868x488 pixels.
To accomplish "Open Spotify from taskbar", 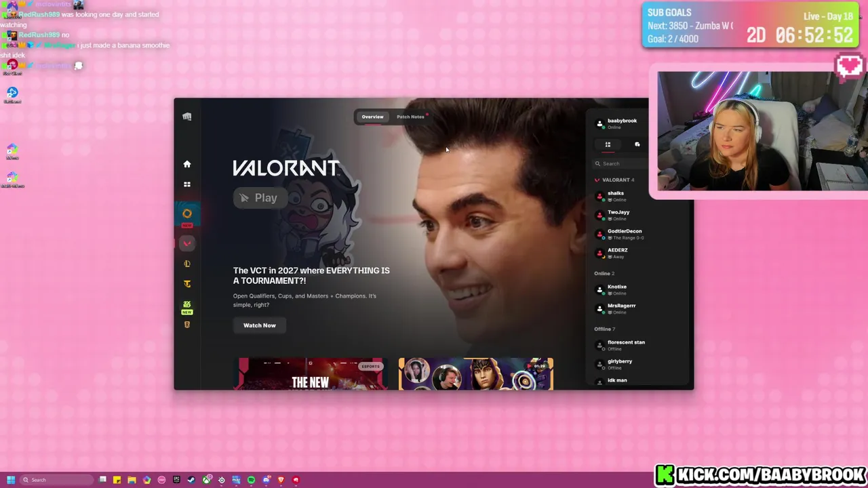I will (251, 480).
